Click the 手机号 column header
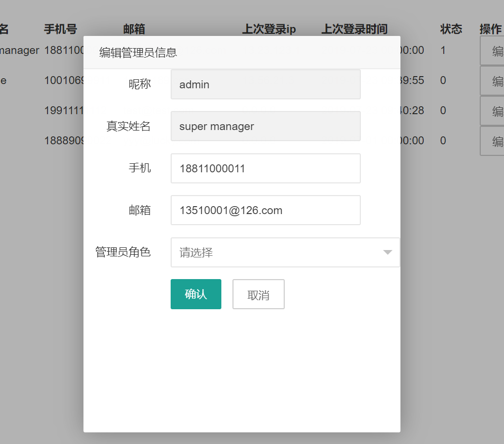504x444 pixels. tap(60, 29)
